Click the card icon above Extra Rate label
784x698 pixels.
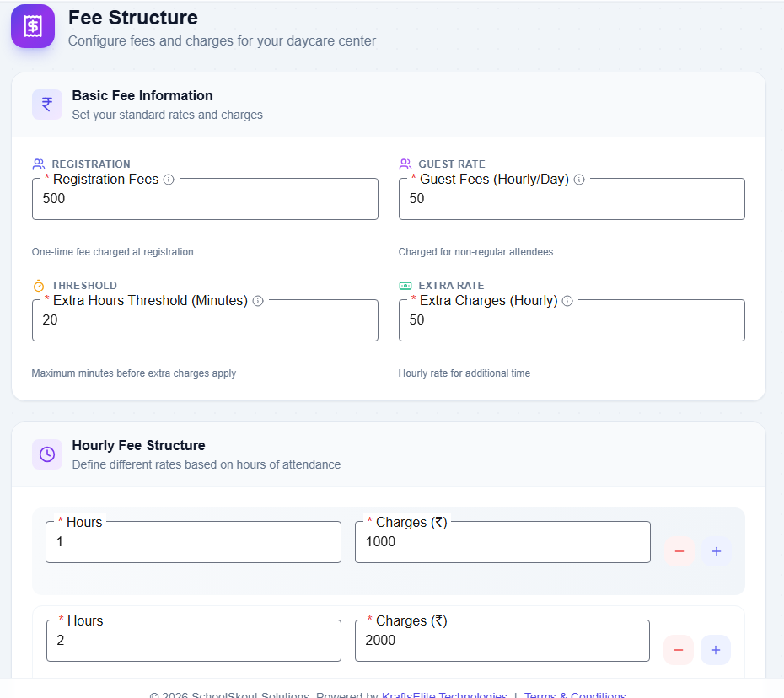tap(404, 285)
